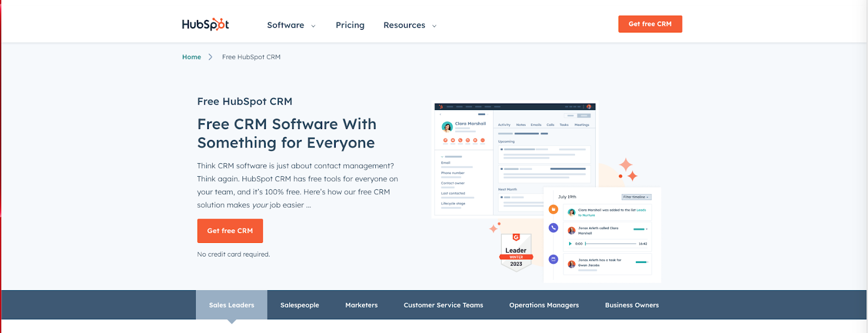Image resolution: width=868 pixels, height=333 pixels.
Task: Click the 'Last contacted' field label
Action: (x=453, y=193)
